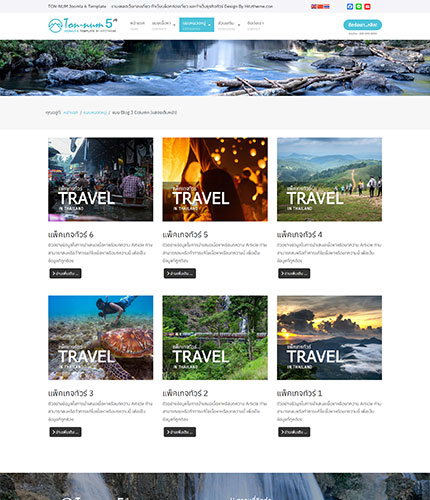The width and height of the screenshot is (430, 500).
Task: Switch language with Thai flag
Action: click(327, 6)
